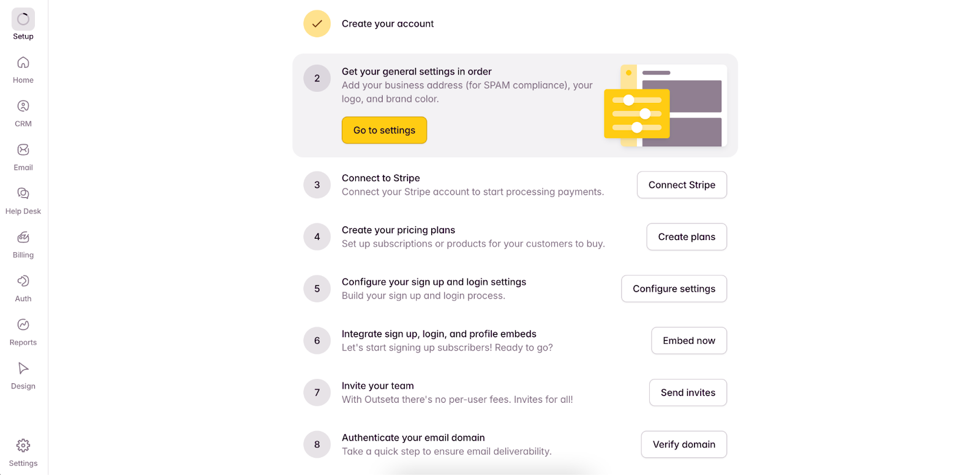Click the Setup icon at the top
This screenshot has width=980, height=475.
[x=23, y=19]
